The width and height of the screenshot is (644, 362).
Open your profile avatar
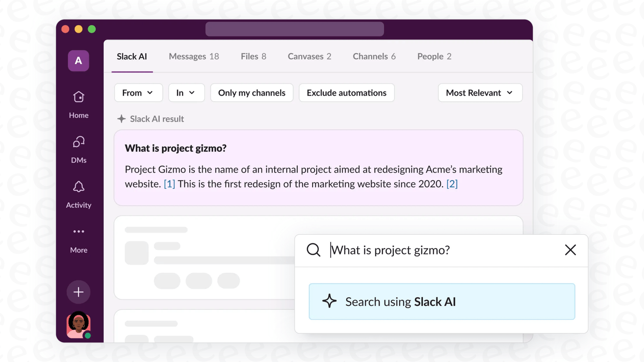(x=78, y=326)
